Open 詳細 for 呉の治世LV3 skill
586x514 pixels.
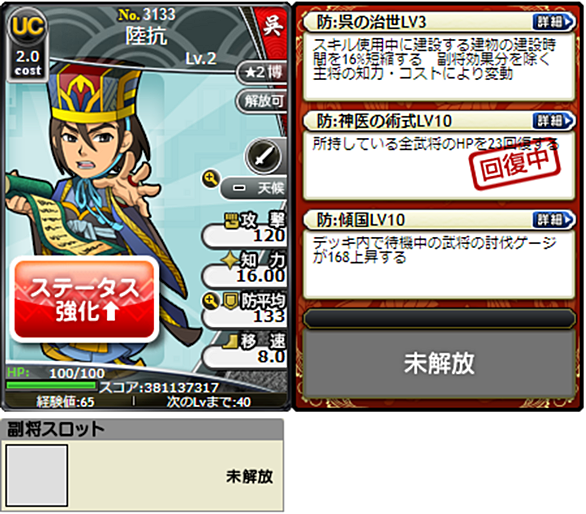pyautogui.click(x=553, y=22)
